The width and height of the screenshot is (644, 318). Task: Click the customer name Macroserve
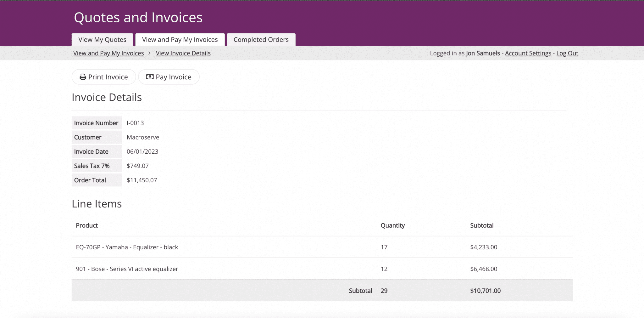click(x=143, y=137)
